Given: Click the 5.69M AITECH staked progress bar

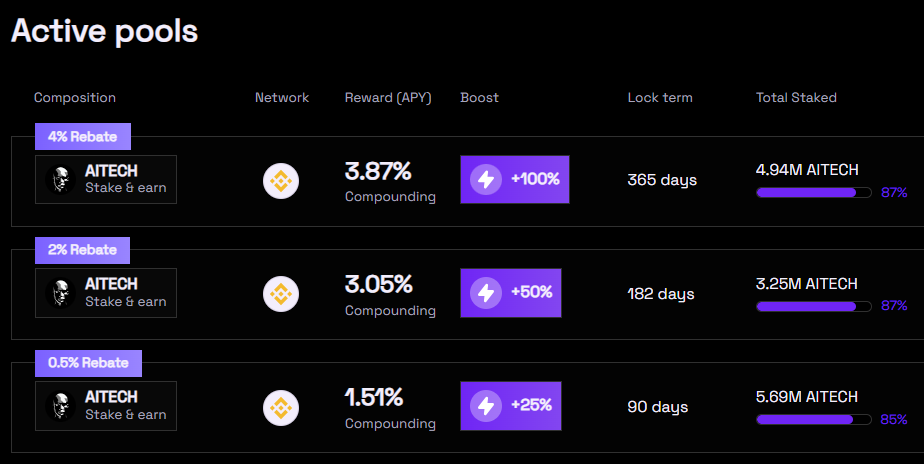Looking at the screenshot, I should click(814, 420).
